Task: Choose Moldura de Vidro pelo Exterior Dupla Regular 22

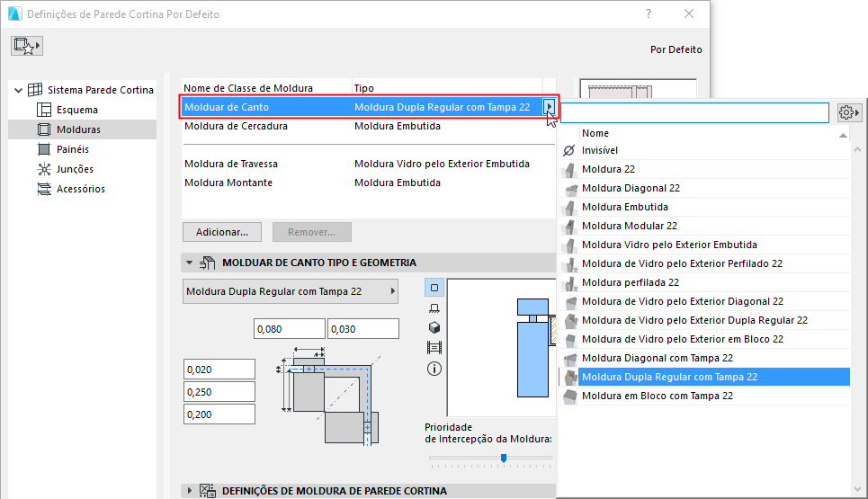Action: pos(704,320)
